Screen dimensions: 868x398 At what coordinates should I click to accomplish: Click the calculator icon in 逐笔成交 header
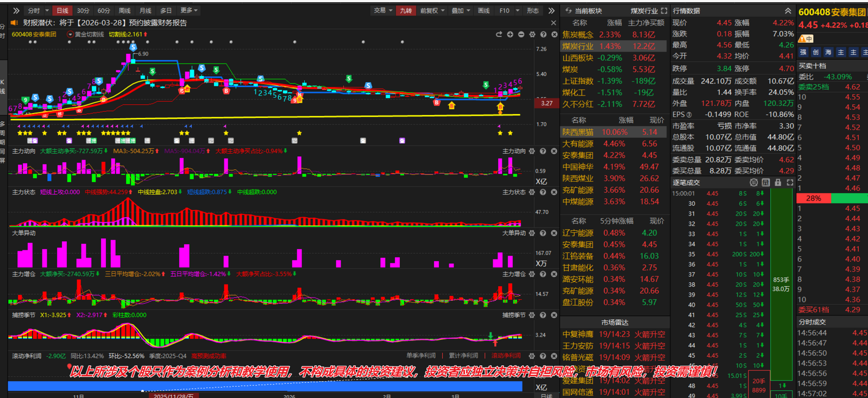pos(765,182)
